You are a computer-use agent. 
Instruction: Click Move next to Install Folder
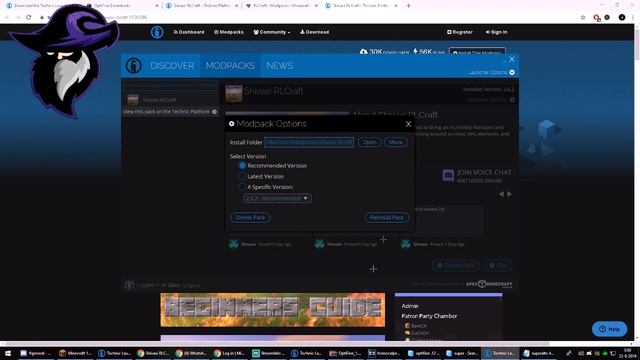(396, 142)
